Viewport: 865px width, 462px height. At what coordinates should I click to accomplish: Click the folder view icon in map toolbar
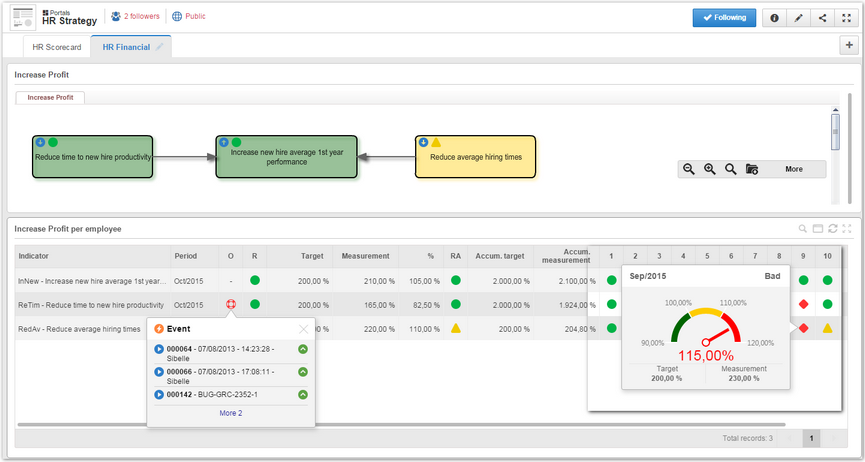click(751, 169)
